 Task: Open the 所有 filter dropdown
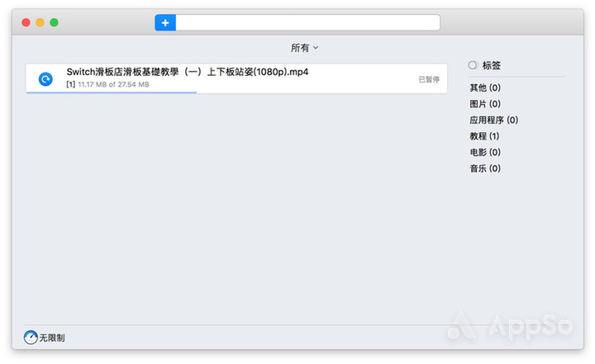click(x=304, y=48)
